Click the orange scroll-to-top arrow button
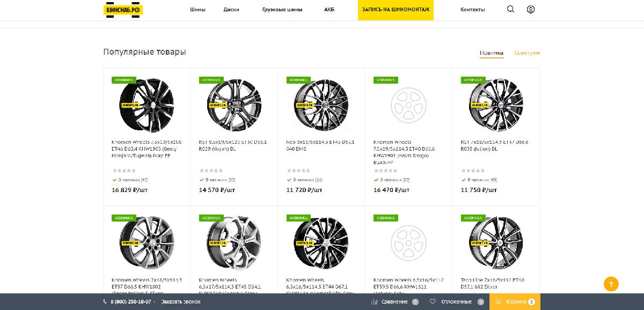Screen dimensions: 644x310 611,284
